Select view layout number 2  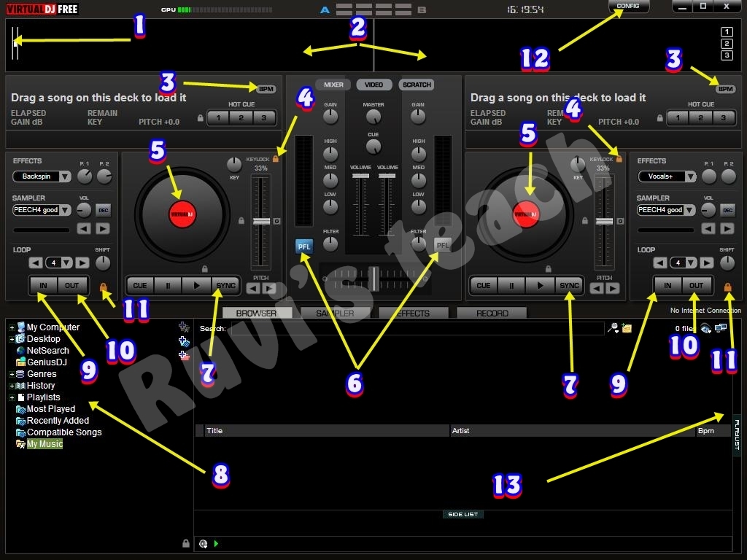[727, 44]
